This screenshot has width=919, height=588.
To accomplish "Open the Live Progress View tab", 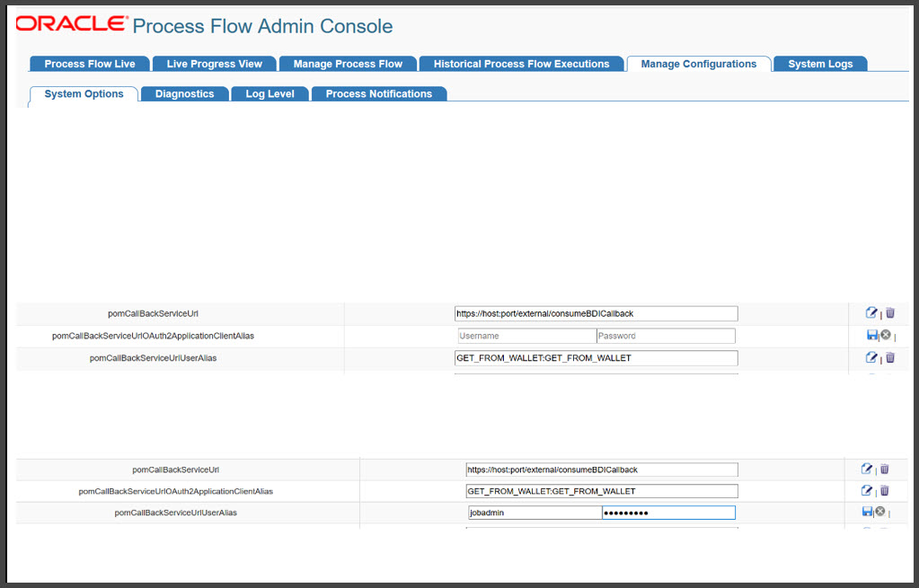I will point(214,64).
